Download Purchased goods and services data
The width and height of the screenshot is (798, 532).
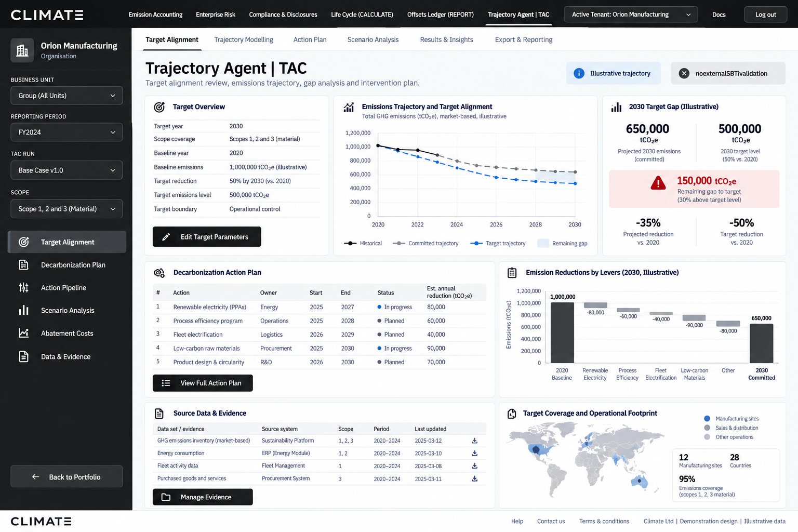[x=474, y=478]
